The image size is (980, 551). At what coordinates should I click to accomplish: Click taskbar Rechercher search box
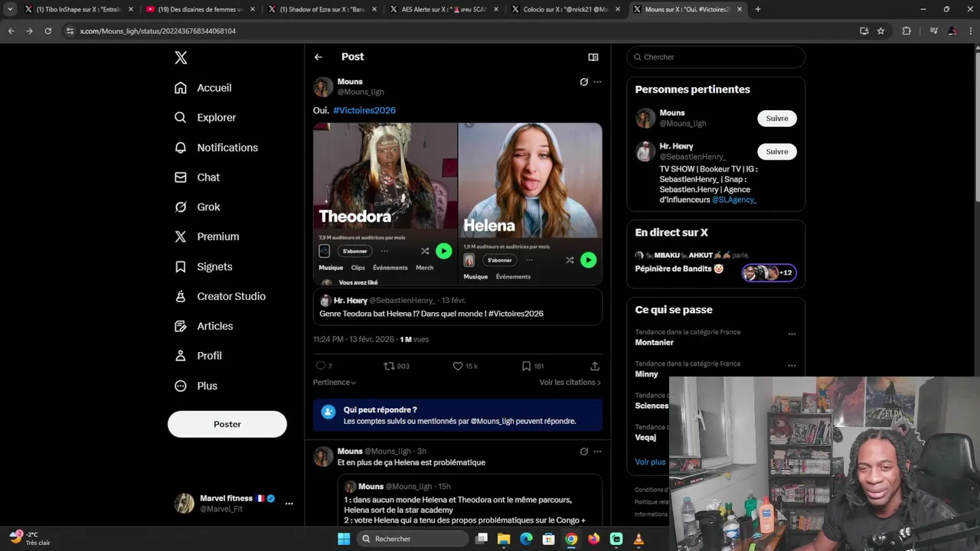point(414,539)
